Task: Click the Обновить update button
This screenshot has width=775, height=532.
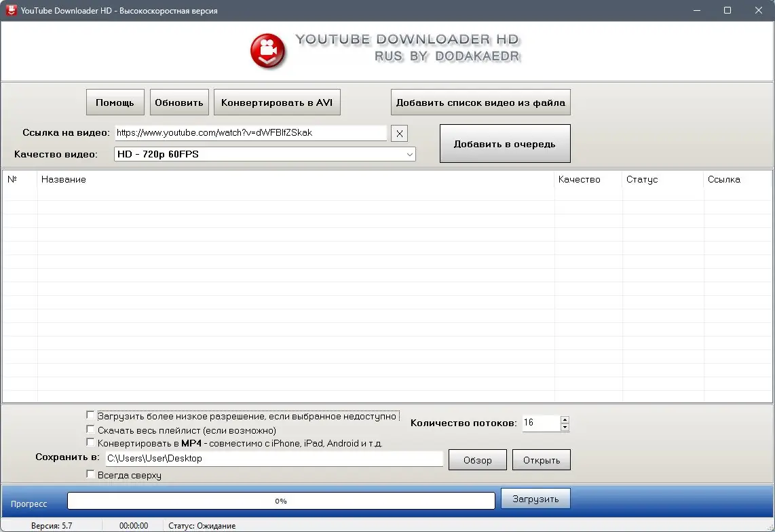Action: click(x=179, y=102)
